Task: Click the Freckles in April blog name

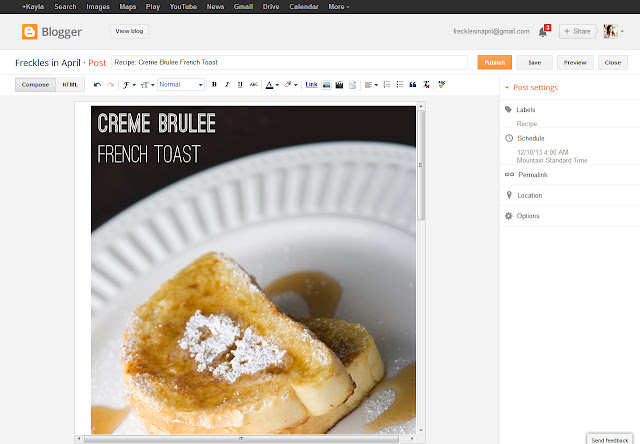Action: 48,62
